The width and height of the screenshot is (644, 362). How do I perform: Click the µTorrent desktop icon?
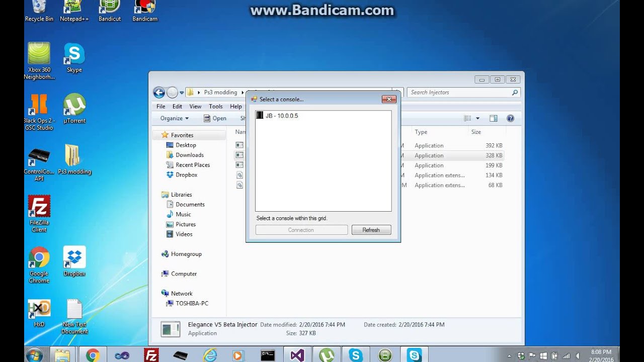(x=74, y=109)
